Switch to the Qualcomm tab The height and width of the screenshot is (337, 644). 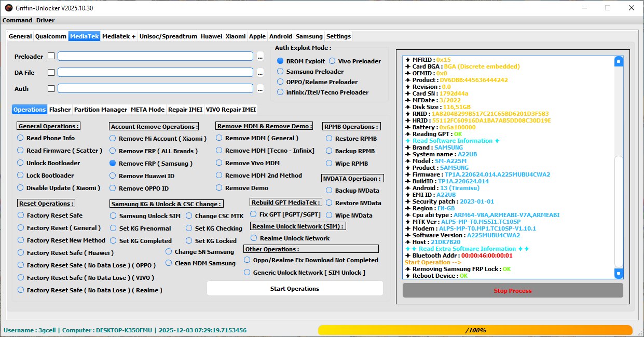(x=51, y=36)
